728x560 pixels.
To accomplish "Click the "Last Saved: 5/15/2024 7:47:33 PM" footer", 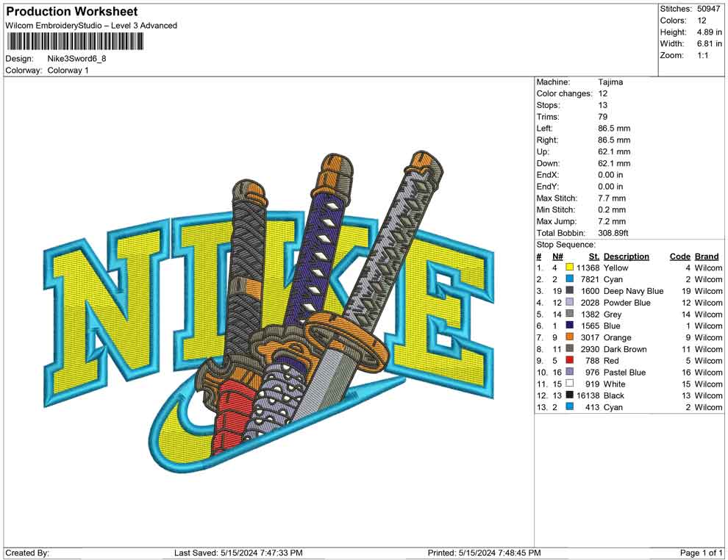I will pos(239,553).
